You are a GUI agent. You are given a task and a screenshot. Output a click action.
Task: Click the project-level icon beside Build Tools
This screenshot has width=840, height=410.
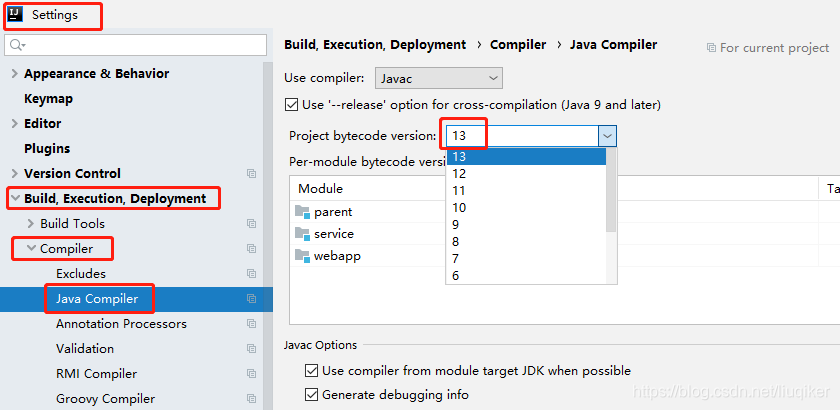(251, 223)
